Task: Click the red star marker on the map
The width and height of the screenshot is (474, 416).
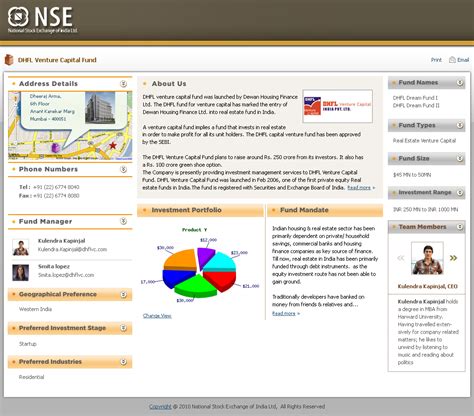Action: (x=113, y=145)
